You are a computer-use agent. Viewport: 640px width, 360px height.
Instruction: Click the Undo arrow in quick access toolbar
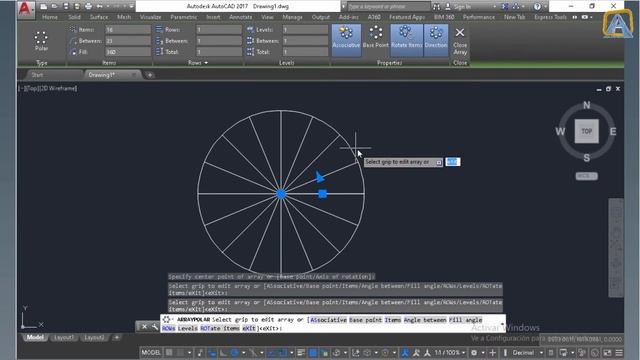tap(99, 7)
